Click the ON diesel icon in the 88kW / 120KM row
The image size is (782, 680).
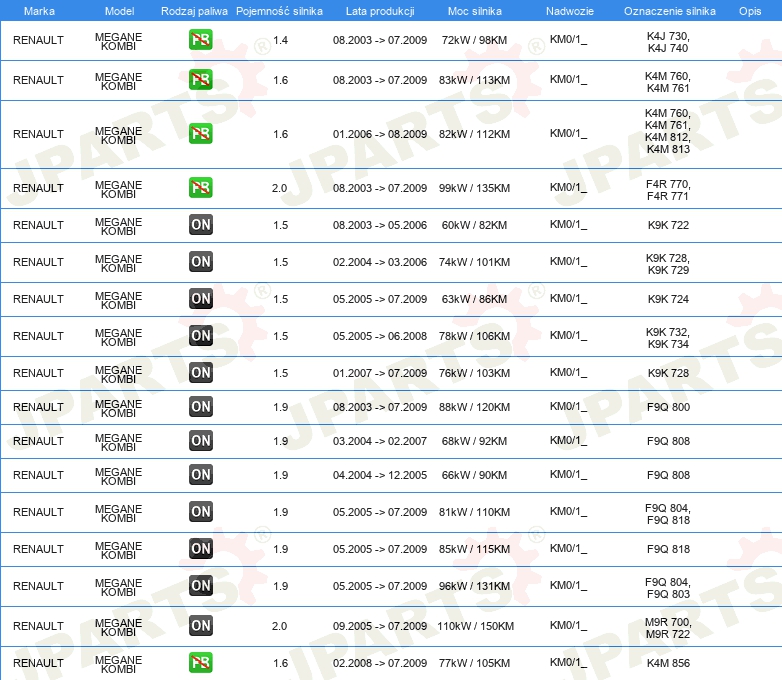tap(200, 407)
